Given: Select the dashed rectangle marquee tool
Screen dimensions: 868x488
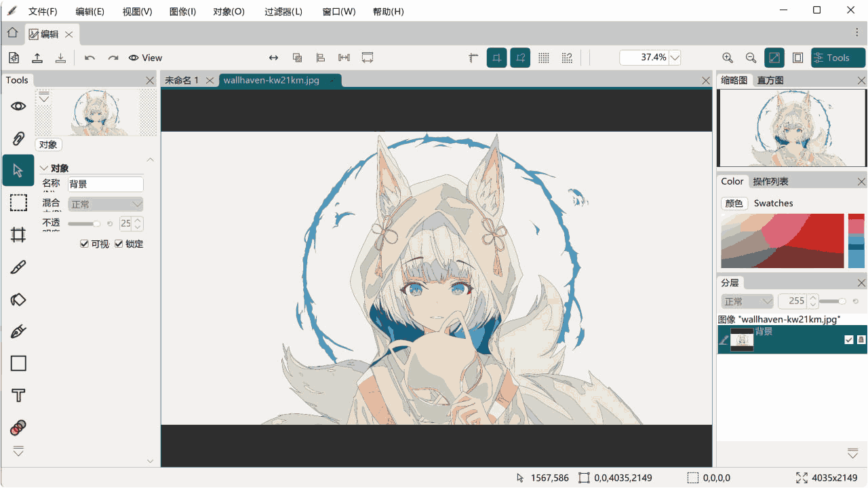Looking at the screenshot, I should (x=18, y=202).
